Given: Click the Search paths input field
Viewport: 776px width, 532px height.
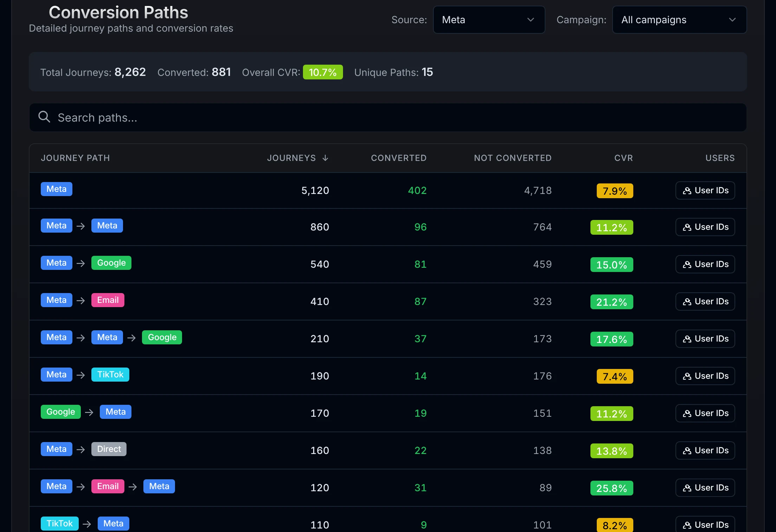Looking at the screenshot, I should pyautogui.click(x=388, y=117).
